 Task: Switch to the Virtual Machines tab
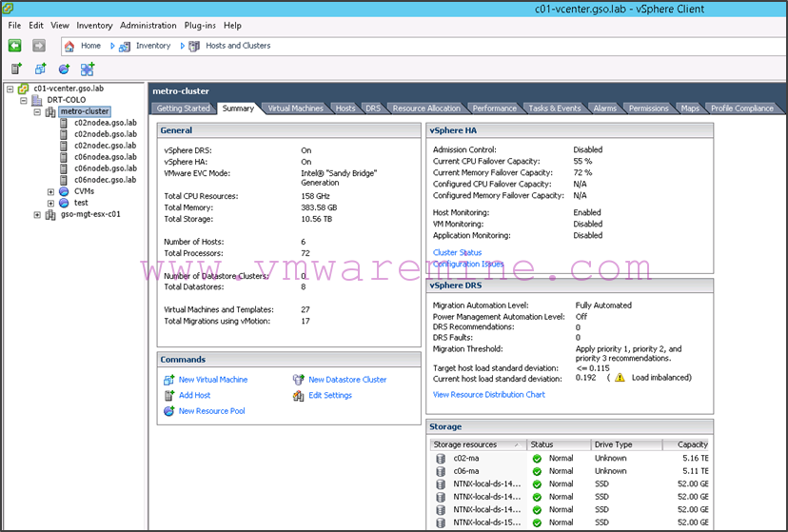(x=295, y=108)
